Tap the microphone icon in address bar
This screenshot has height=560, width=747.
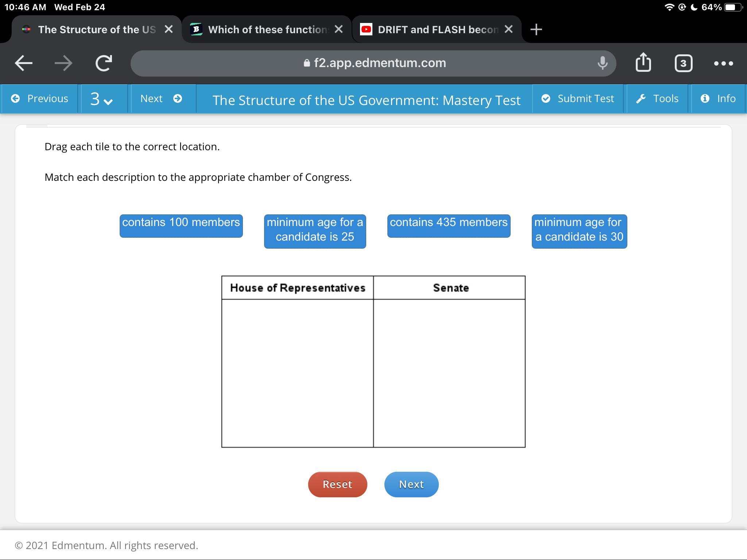click(x=603, y=63)
